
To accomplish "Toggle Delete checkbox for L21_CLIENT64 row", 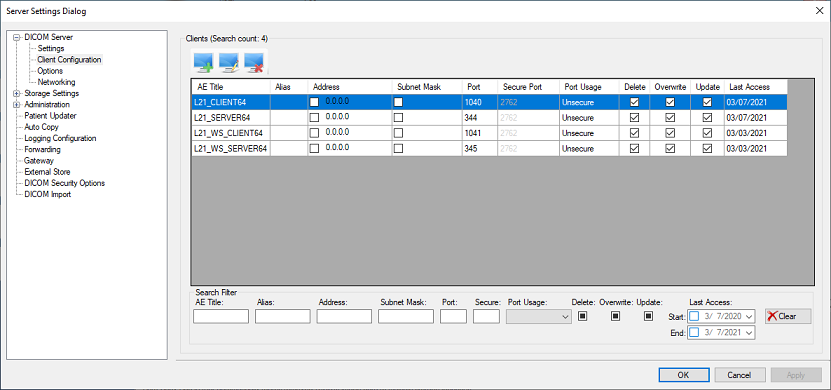I will tap(634, 102).
